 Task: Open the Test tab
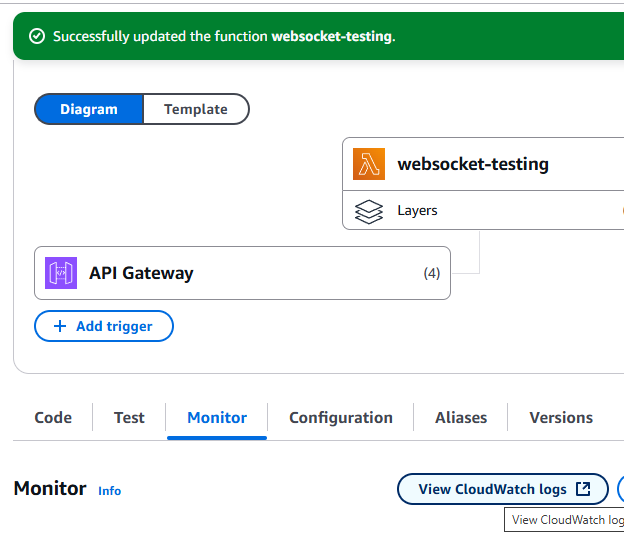[129, 417]
